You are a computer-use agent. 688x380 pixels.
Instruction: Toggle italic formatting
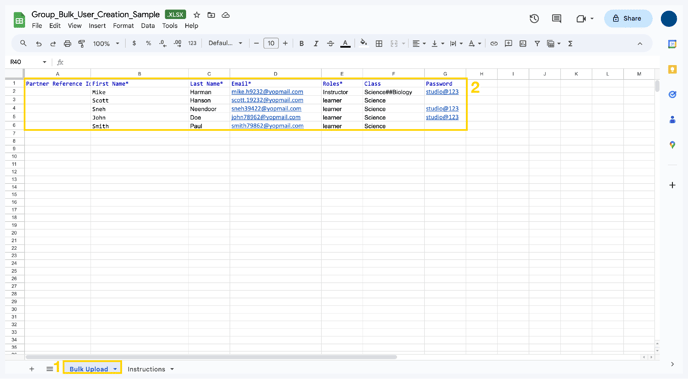tap(316, 43)
